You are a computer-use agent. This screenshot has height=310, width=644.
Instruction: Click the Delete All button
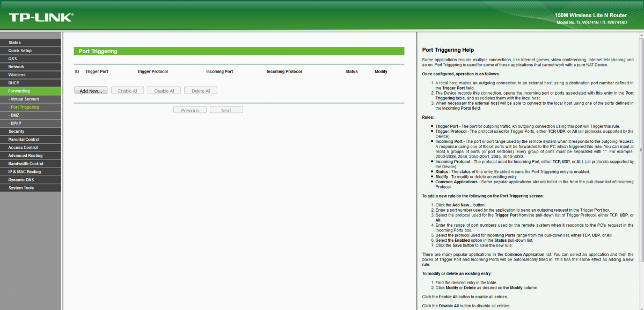click(x=201, y=91)
